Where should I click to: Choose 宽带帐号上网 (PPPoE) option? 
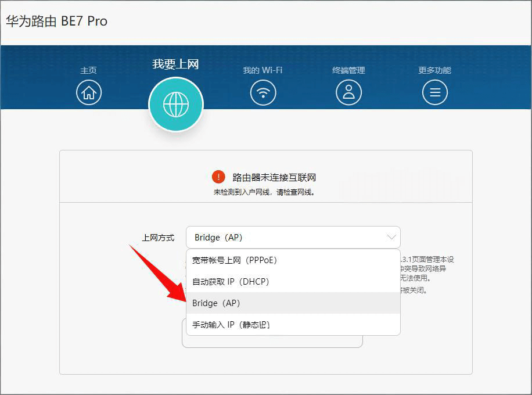(293, 260)
